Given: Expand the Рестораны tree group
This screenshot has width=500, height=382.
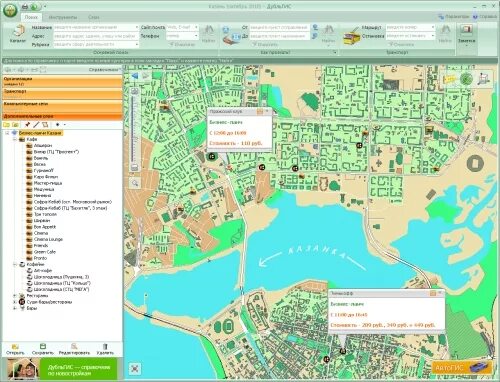Looking at the screenshot, I should (15, 296).
